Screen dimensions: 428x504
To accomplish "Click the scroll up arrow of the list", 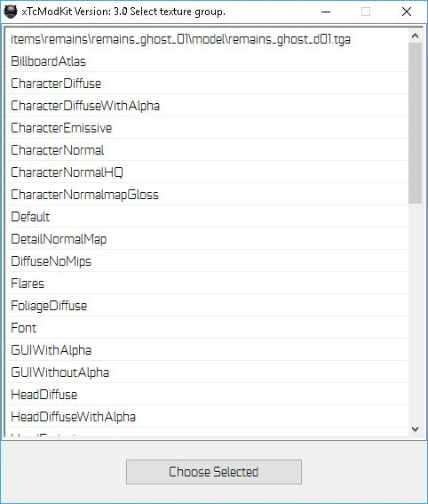I will pos(415,36).
